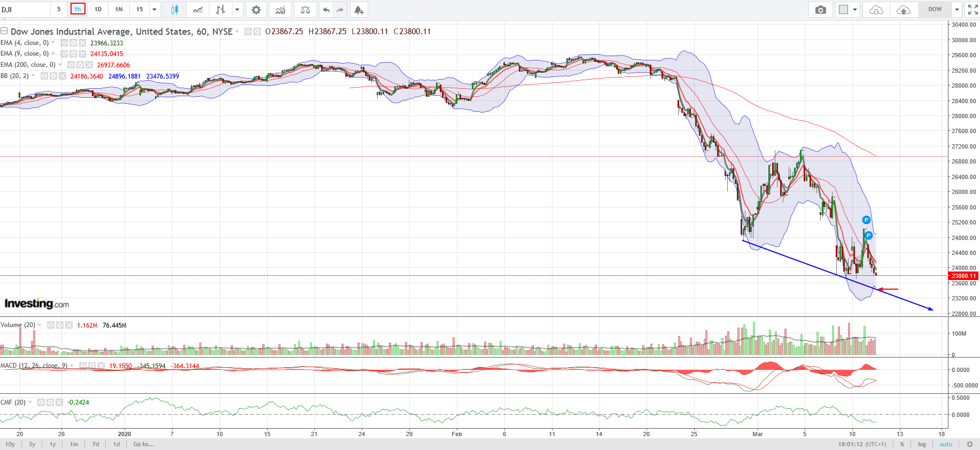The width and height of the screenshot is (980, 450).
Task: Remove the Volume (20) indicator
Action: click(x=69, y=325)
